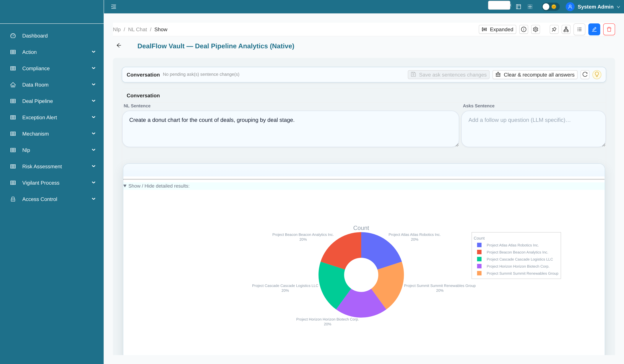Click the Expanded view button

click(x=497, y=30)
